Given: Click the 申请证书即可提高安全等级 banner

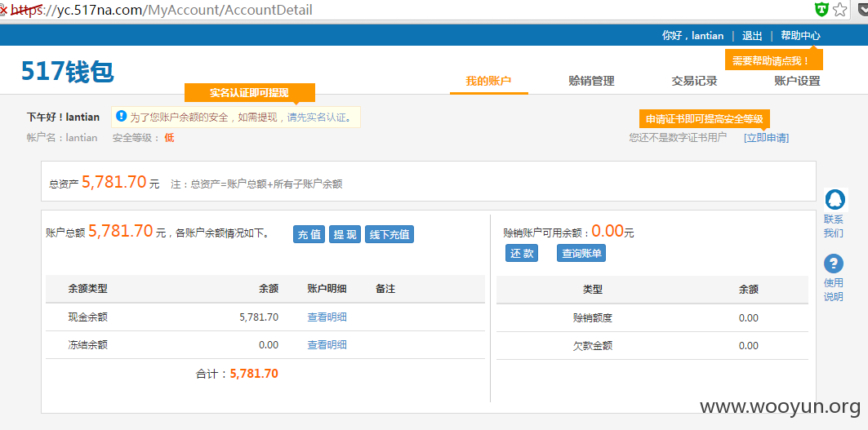Looking at the screenshot, I should click(x=705, y=119).
